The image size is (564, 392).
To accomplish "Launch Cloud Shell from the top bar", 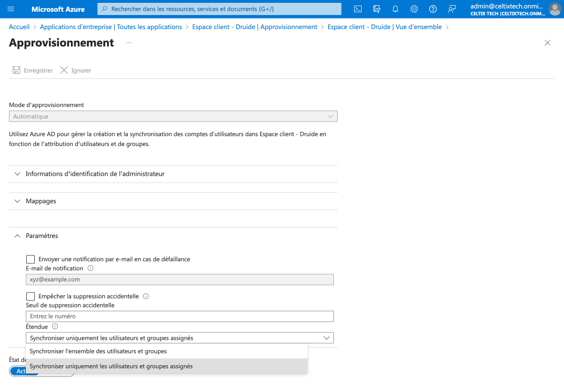I will point(357,9).
